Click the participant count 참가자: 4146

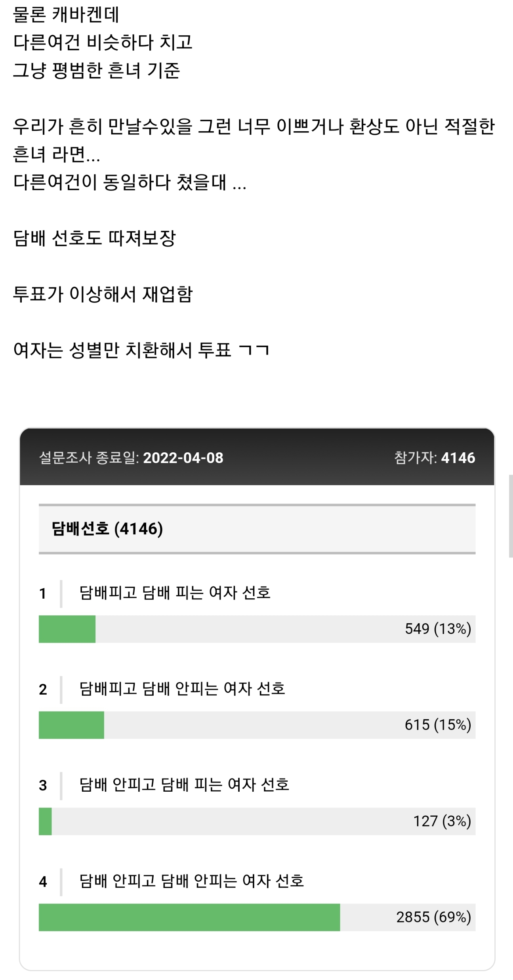click(435, 458)
